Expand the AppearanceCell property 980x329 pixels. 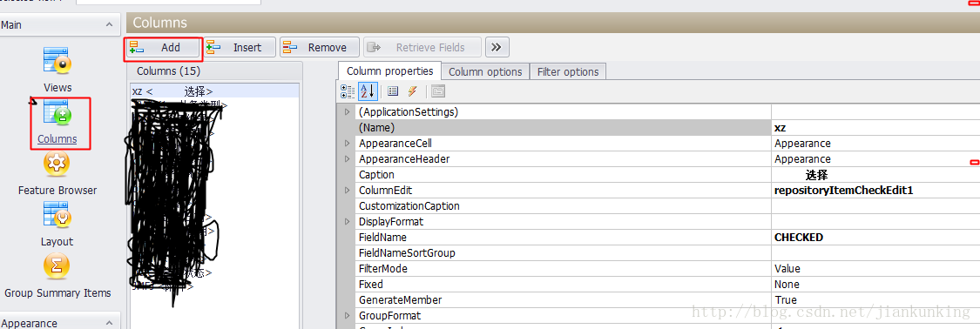[348, 144]
